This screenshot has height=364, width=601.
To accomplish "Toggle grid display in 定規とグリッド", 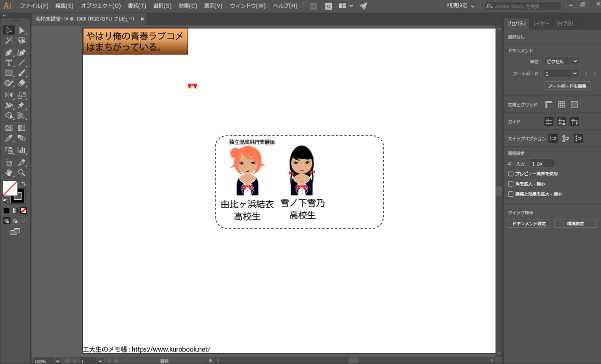I will click(x=561, y=105).
